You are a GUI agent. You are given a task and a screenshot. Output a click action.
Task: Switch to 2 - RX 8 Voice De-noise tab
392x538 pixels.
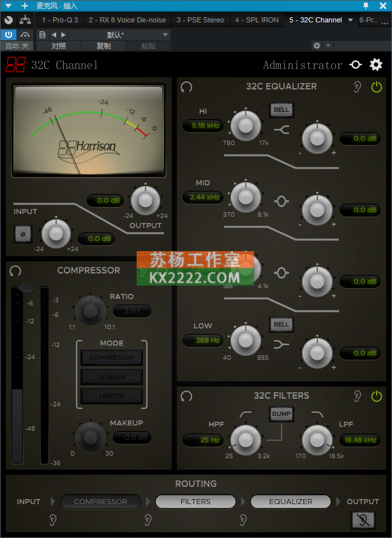[x=127, y=20]
